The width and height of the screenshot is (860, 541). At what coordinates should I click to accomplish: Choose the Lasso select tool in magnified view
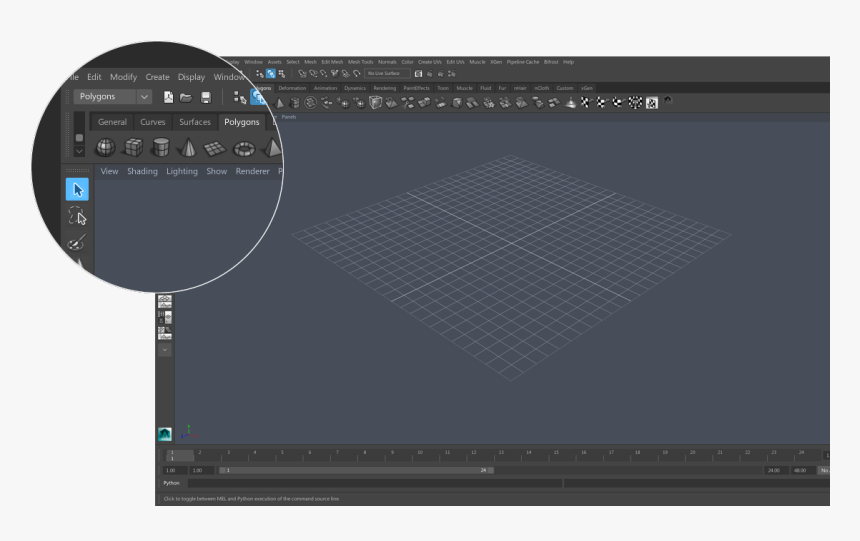(77, 216)
